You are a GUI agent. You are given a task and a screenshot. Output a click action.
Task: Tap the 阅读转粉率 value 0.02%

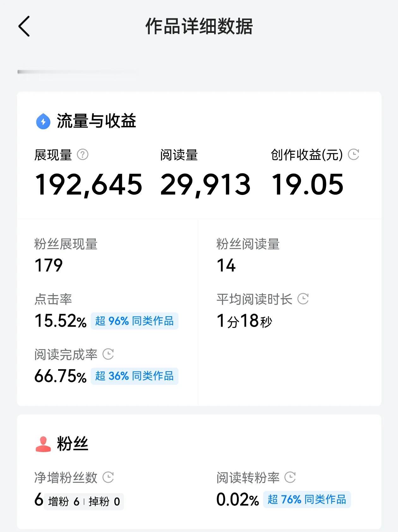tap(238, 500)
